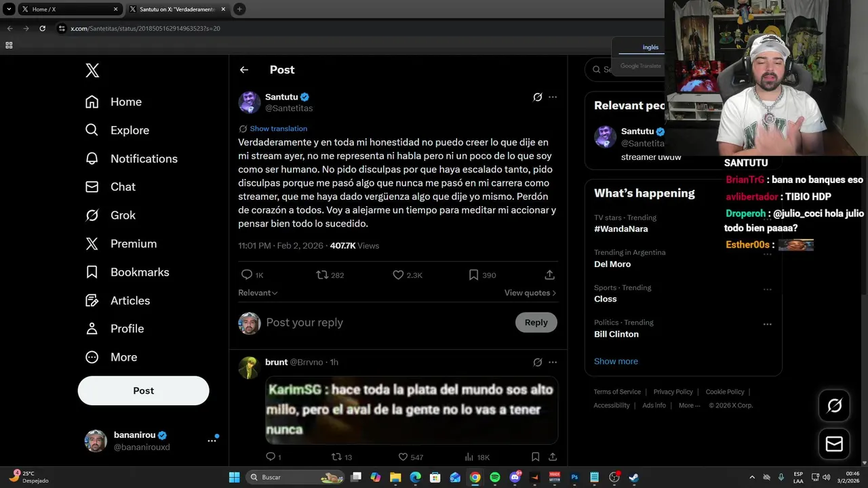Open brunt's profile avatar
The image size is (868, 488).
coord(249,367)
